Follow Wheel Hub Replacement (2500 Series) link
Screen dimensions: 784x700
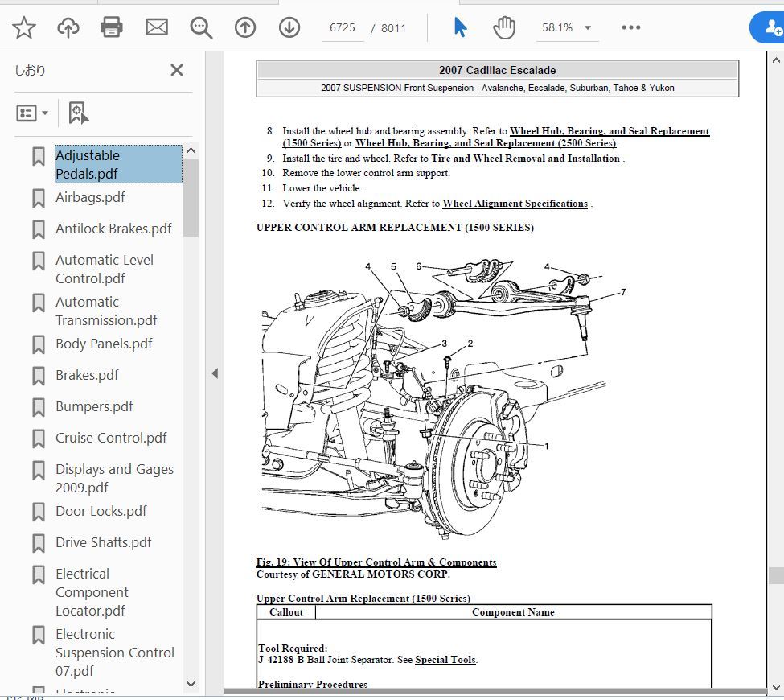coord(486,143)
